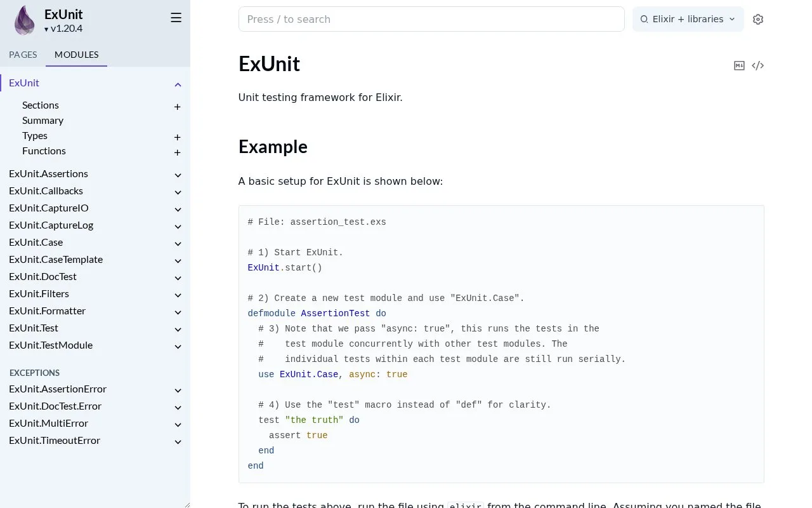Viewport: 812px width, 508px height.
Task: Expand the Types plus icon
Action: pyautogui.click(x=178, y=137)
